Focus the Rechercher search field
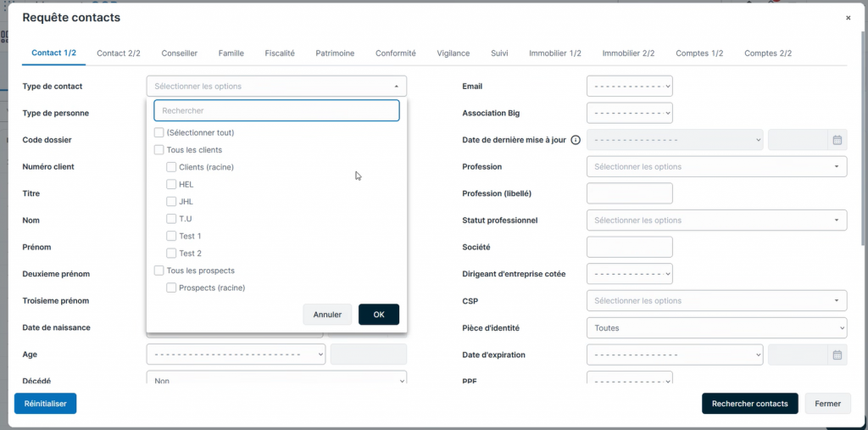The width and height of the screenshot is (868, 430). (276, 111)
